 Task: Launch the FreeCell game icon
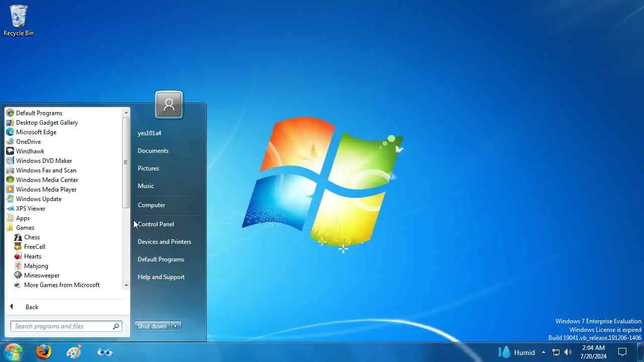[x=18, y=247]
